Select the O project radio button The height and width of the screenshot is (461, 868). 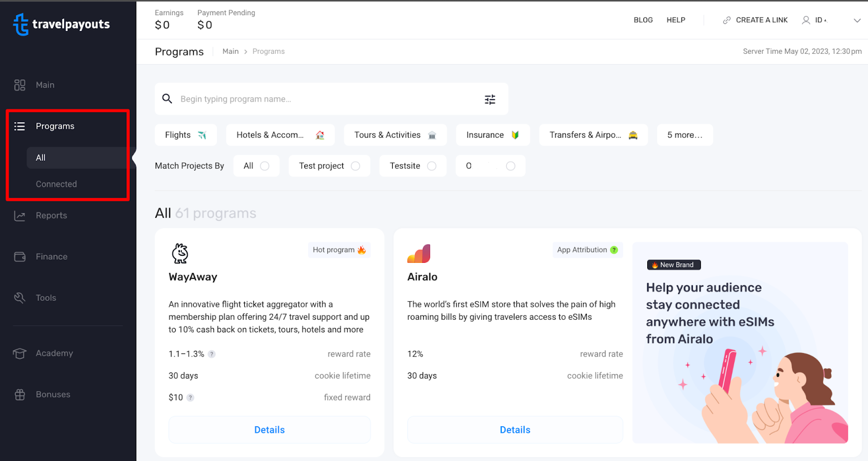point(510,166)
